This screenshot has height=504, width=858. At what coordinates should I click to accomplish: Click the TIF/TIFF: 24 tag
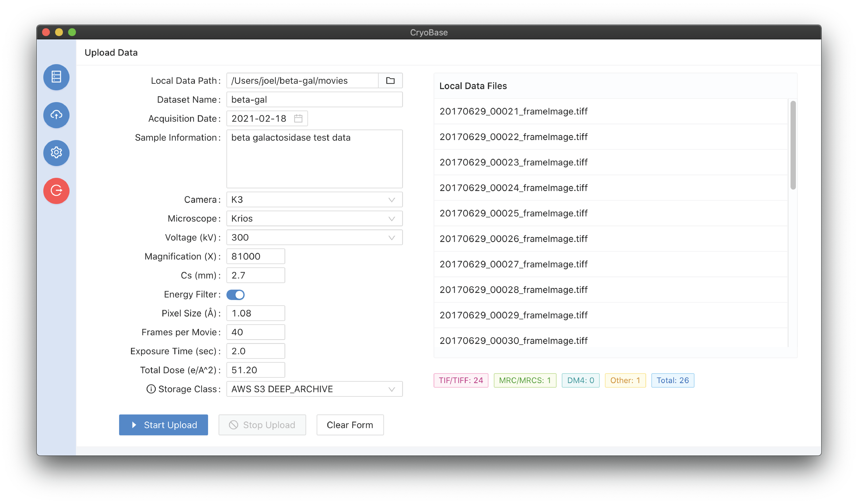461,380
